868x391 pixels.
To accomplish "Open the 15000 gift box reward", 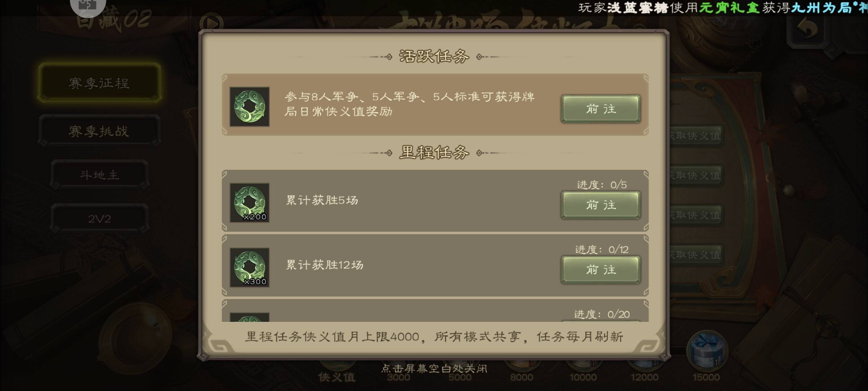I will tap(707, 350).
